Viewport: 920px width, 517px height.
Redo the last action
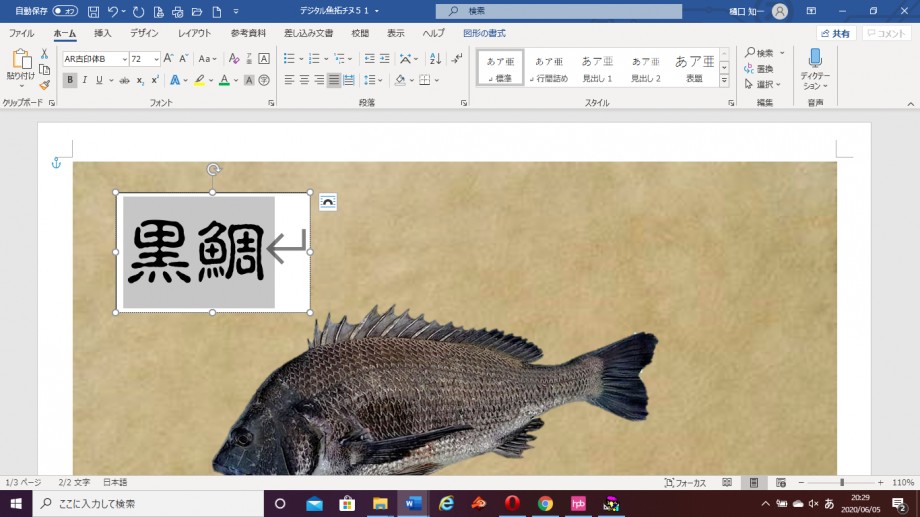coord(138,11)
